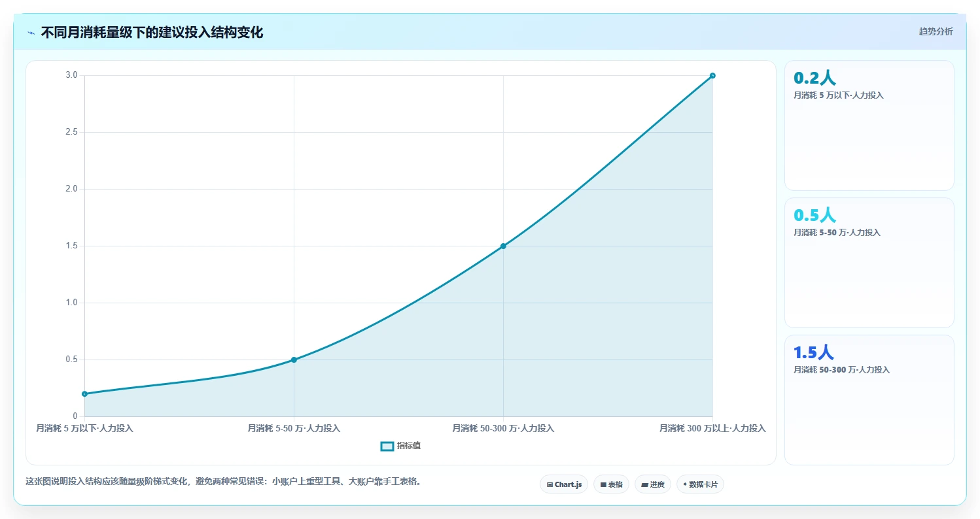The height and width of the screenshot is (519, 980).
Task: Click the description text starting 这张图说明投入结构
Action: click(x=224, y=481)
